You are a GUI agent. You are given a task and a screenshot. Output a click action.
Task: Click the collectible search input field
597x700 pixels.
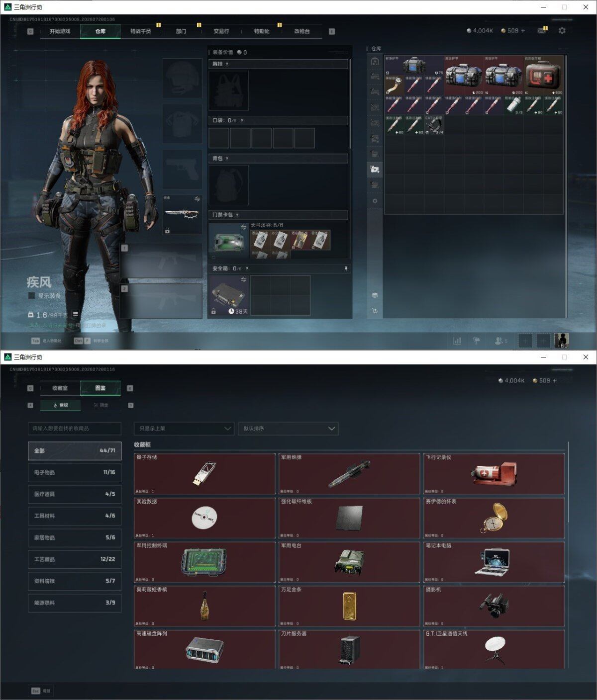tap(75, 429)
